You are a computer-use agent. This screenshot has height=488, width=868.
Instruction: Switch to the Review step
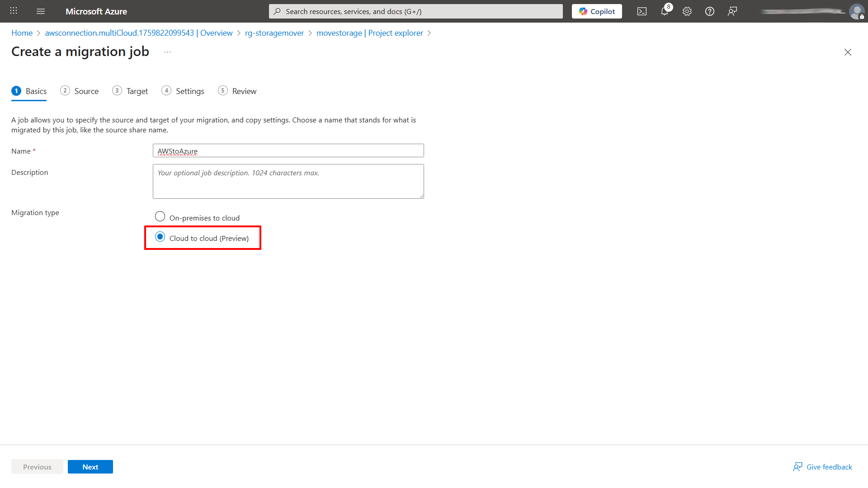pos(244,91)
